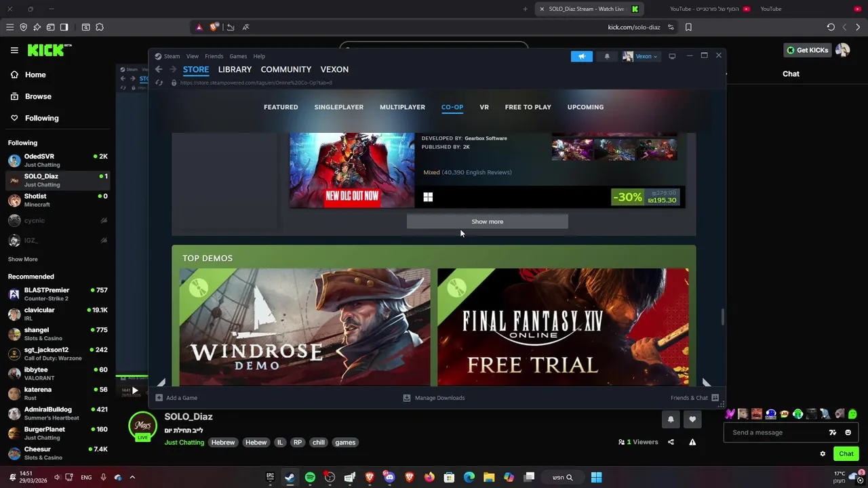Click the plus icon beside Add a Game

click(159, 398)
